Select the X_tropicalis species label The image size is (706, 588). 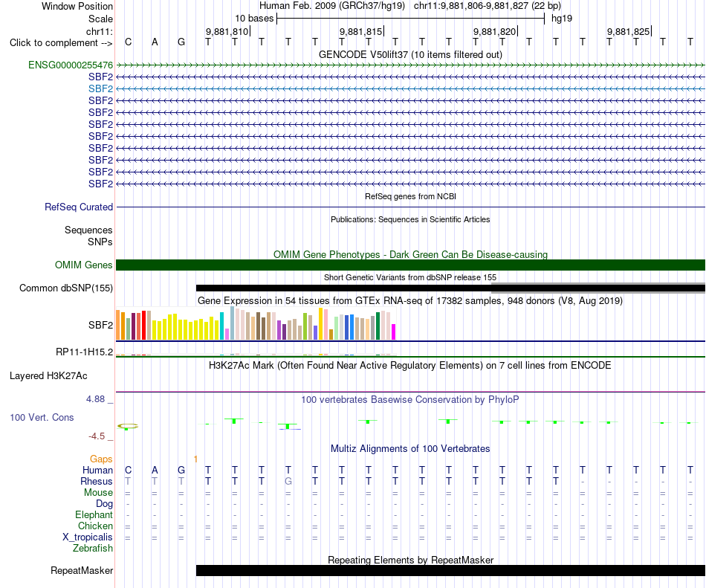88,537
